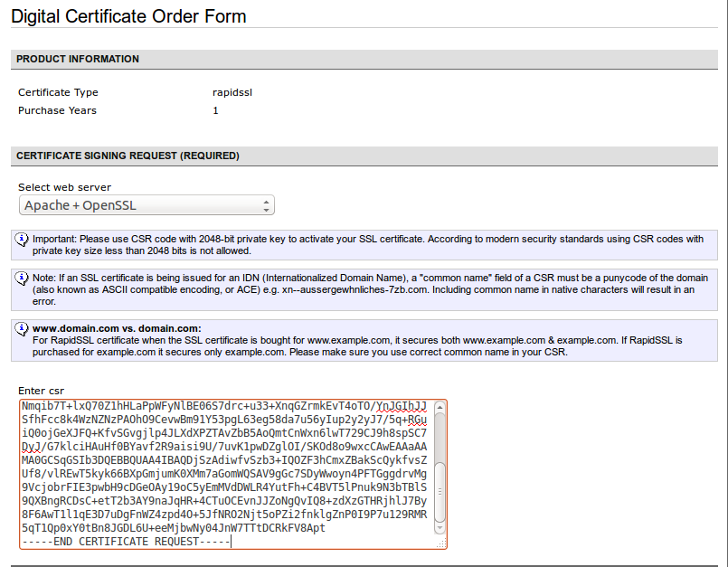Click the "Note: If an SSL certificate" notice text
The width and height of the screenshot is (728, 567).
[x=370, y=289]
